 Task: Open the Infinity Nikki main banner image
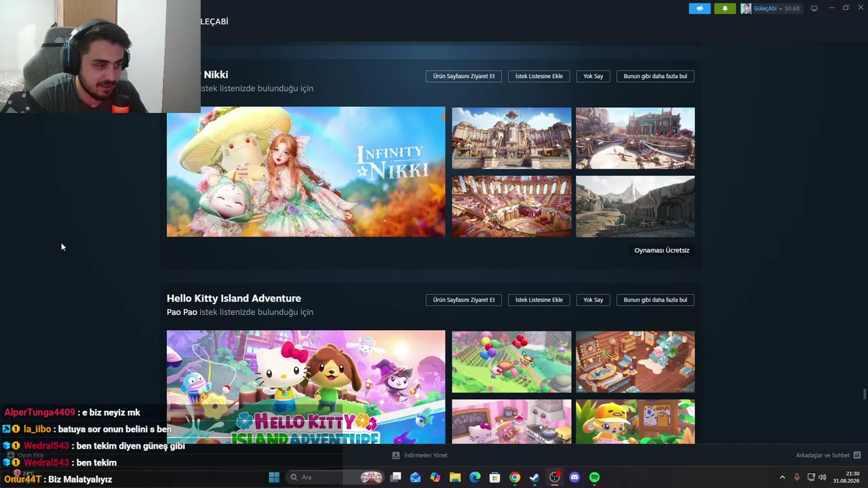pos(306,172)
